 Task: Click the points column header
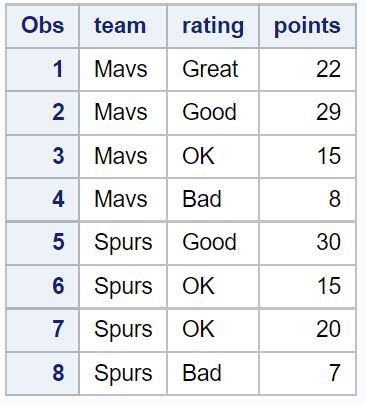click(307, 26)
